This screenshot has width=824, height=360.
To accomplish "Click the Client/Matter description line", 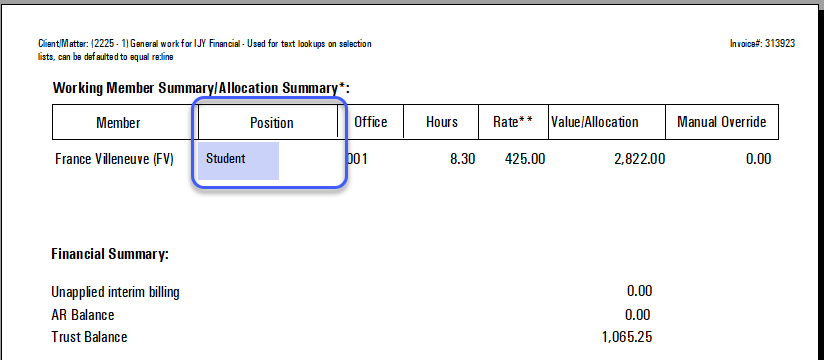I will (205, 50).
